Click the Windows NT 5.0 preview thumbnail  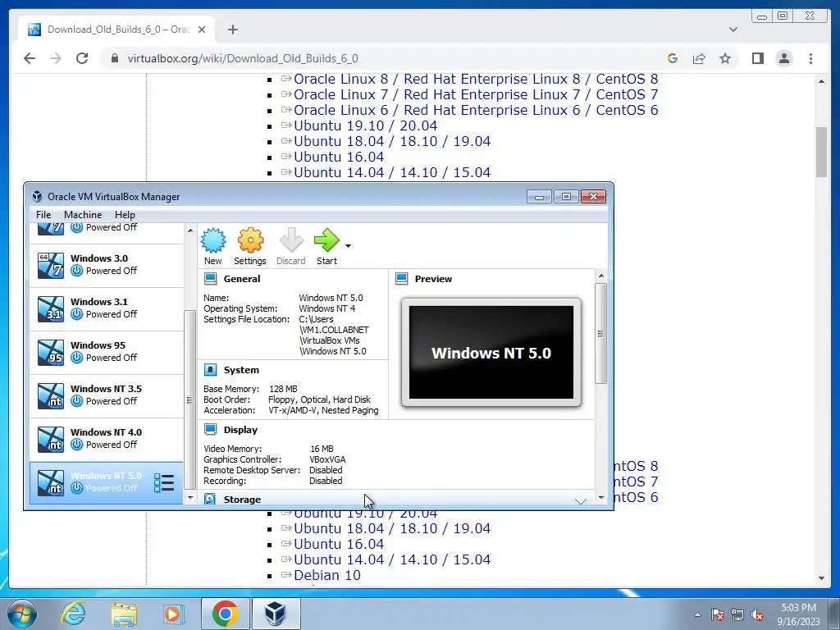coord(491,353)
